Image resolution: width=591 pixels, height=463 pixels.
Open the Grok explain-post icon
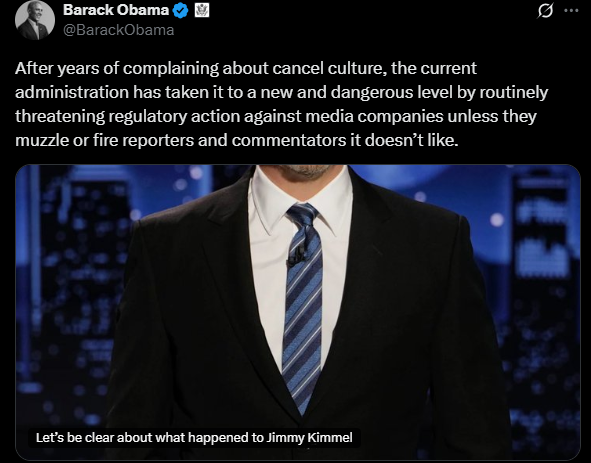[545, 11]
